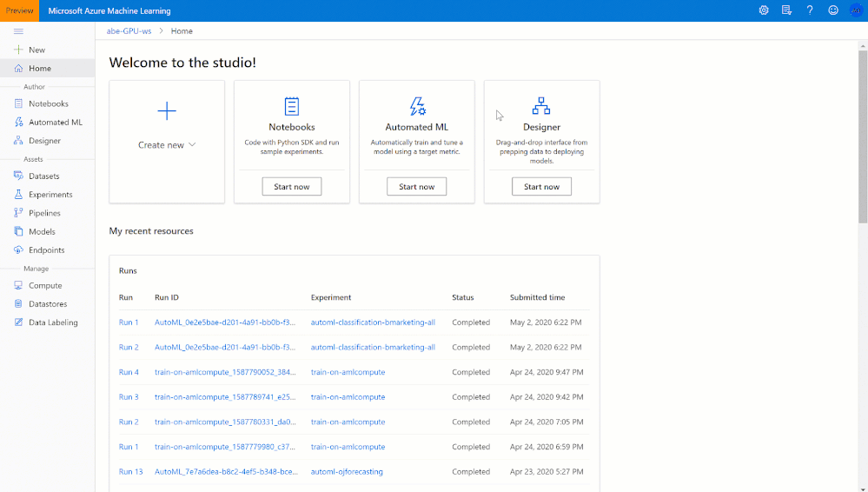Click the Run ID column header
This screenshot has height=492, width=868.
(x=167, y=297)
